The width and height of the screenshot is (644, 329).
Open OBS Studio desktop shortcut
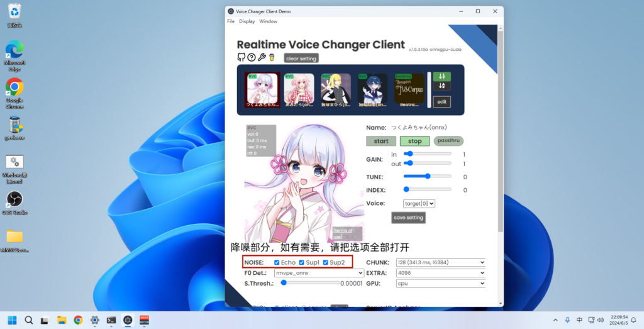14,203
